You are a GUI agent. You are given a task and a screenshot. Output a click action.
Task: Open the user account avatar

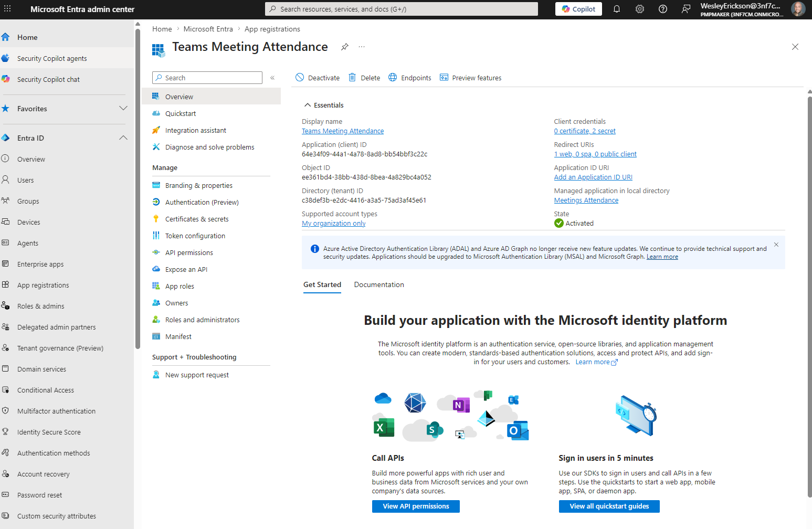(798, 9)
